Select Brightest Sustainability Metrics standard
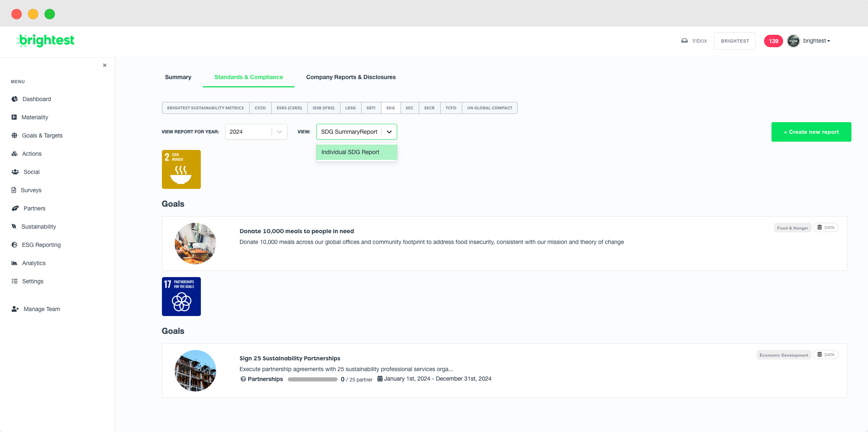Viewport: 868px width, 432px height. (205, 108)
